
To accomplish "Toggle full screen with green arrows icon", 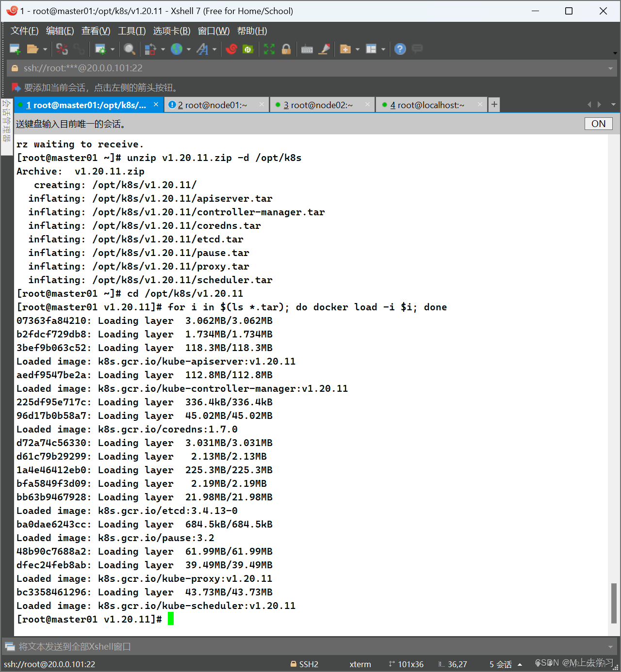I will pos(269,49).
